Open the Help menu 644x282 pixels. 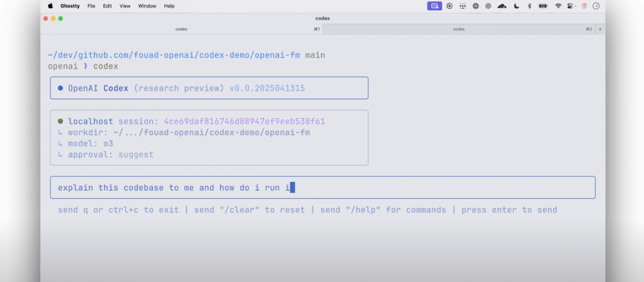click(x=169, y=6)
